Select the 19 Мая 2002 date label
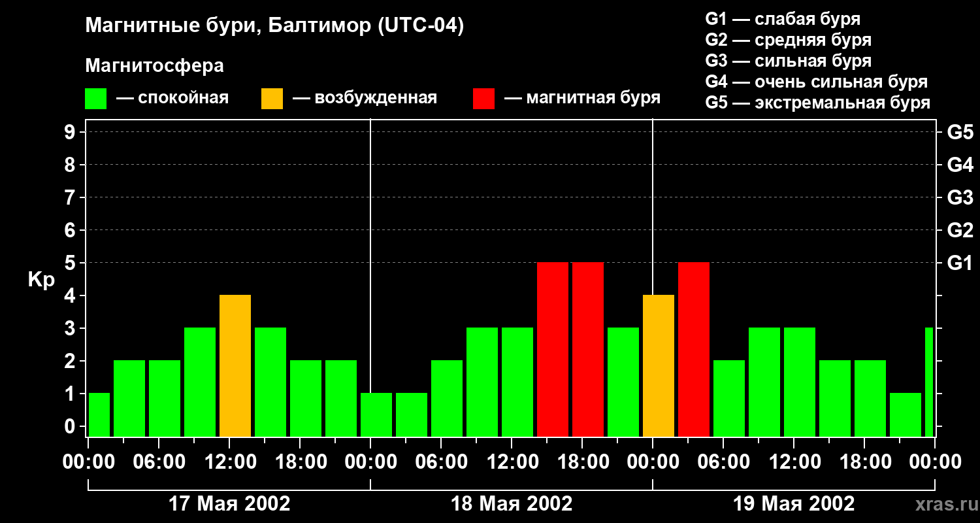 coord(794,504)
